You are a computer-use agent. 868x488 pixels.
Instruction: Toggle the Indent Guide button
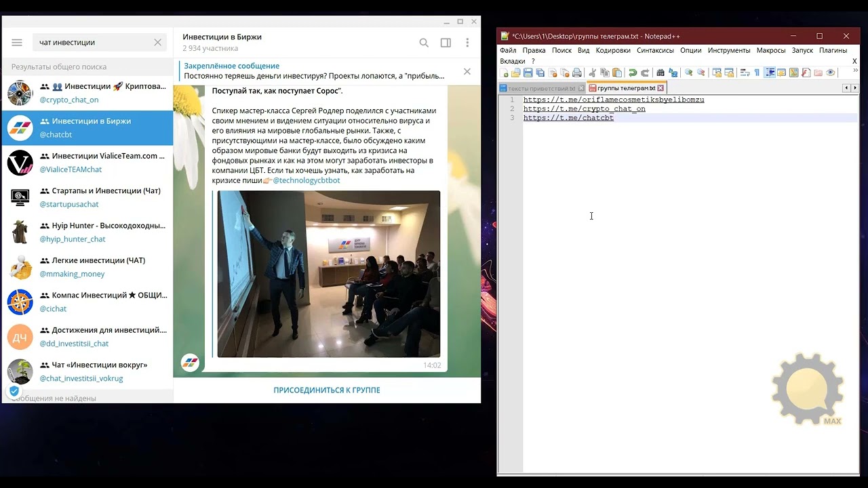(x=770, y=73)
